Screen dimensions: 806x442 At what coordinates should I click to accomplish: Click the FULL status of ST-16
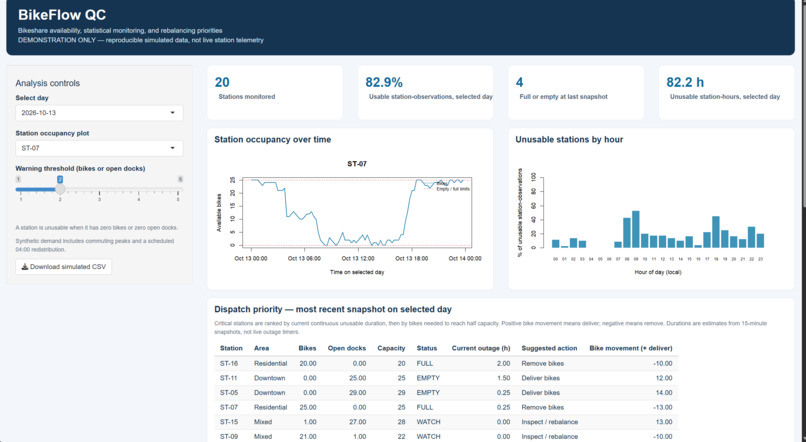click(x=425, y=363)
